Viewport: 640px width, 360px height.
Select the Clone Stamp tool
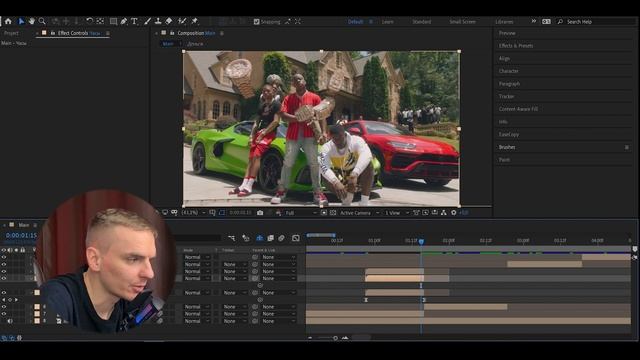click(158, 21)
